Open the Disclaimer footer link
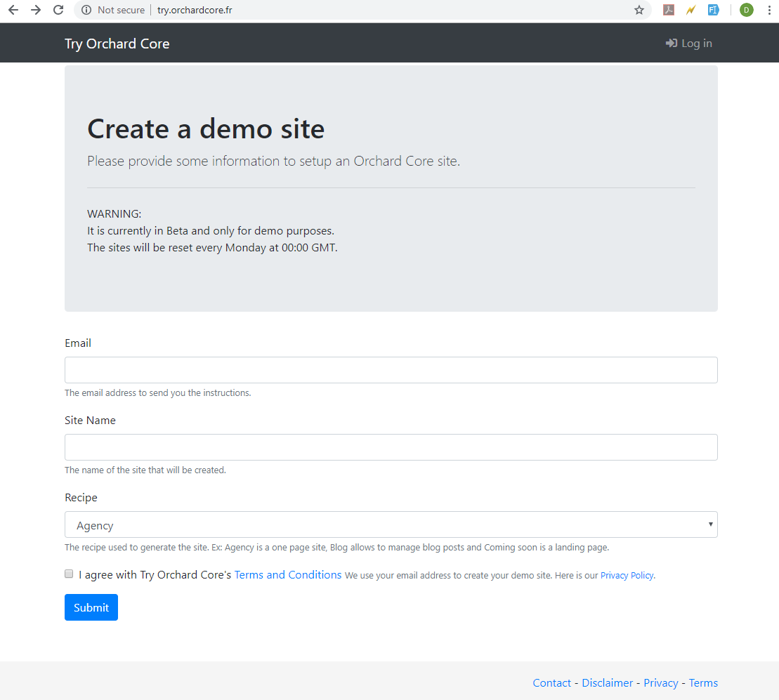Screen dimensions: 779x700 pyautogui.click(x=607, y=683)
